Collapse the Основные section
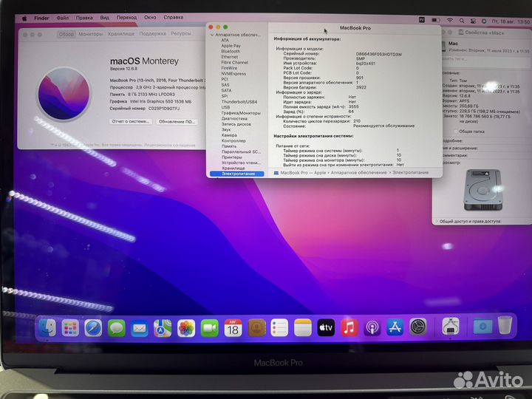The image size is (532, 399). [451, 73]
